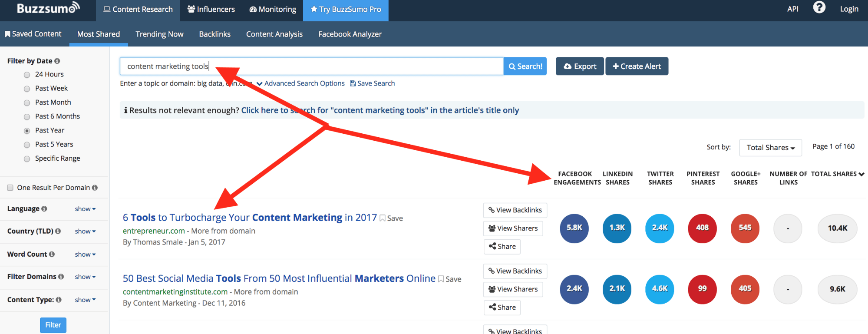868x334 pixels.
Task: Open the Total Shares sort dropdown
Action: [x=771, y=148]
